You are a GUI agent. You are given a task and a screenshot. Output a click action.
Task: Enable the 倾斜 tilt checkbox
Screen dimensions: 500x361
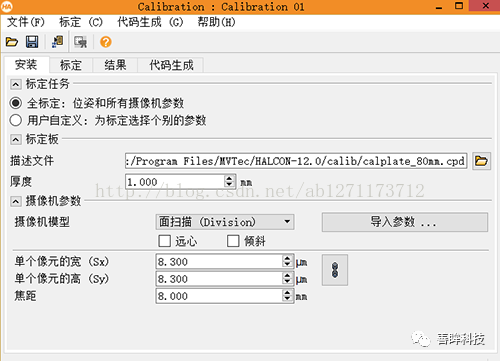tap(233, 241)
